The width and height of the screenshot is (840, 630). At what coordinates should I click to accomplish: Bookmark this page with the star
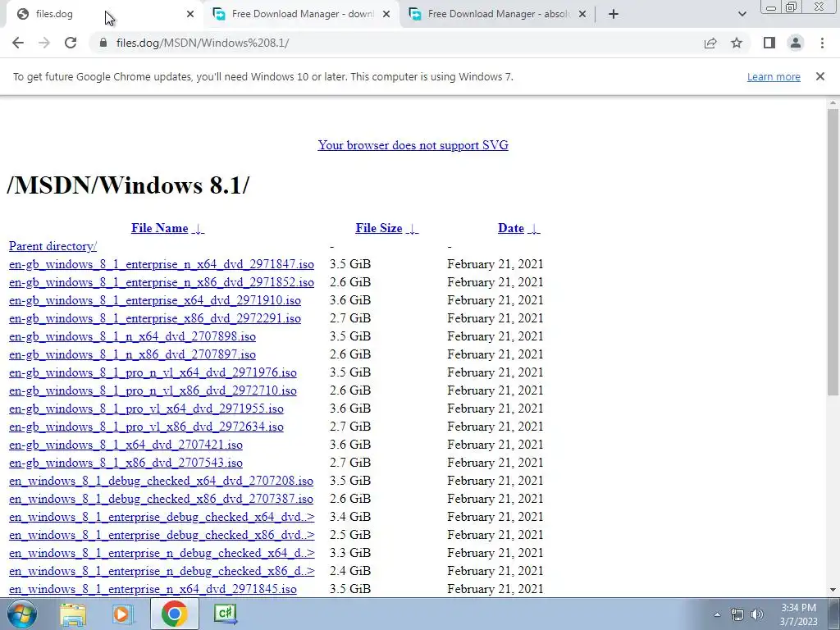click(x=737, y=43)
